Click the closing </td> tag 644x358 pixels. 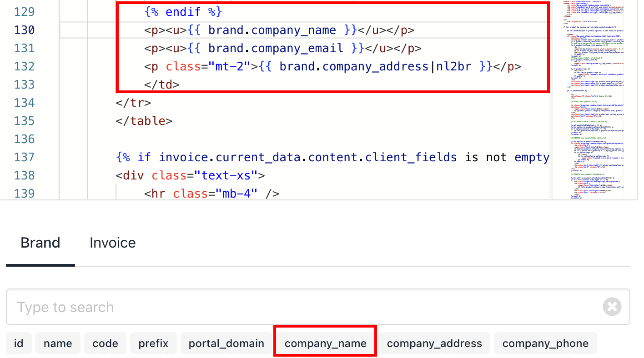pos(162,85)
